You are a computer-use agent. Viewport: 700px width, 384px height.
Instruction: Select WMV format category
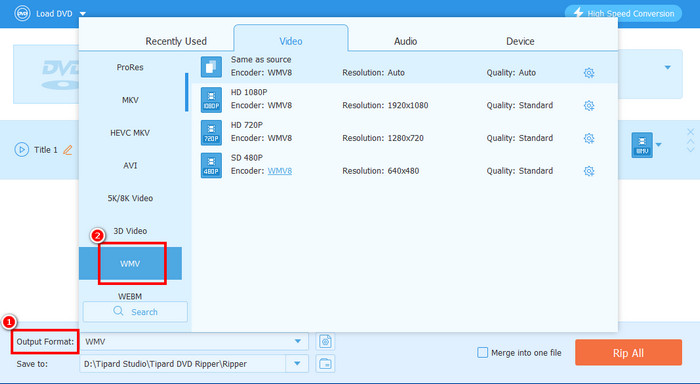tap(130, 263)
